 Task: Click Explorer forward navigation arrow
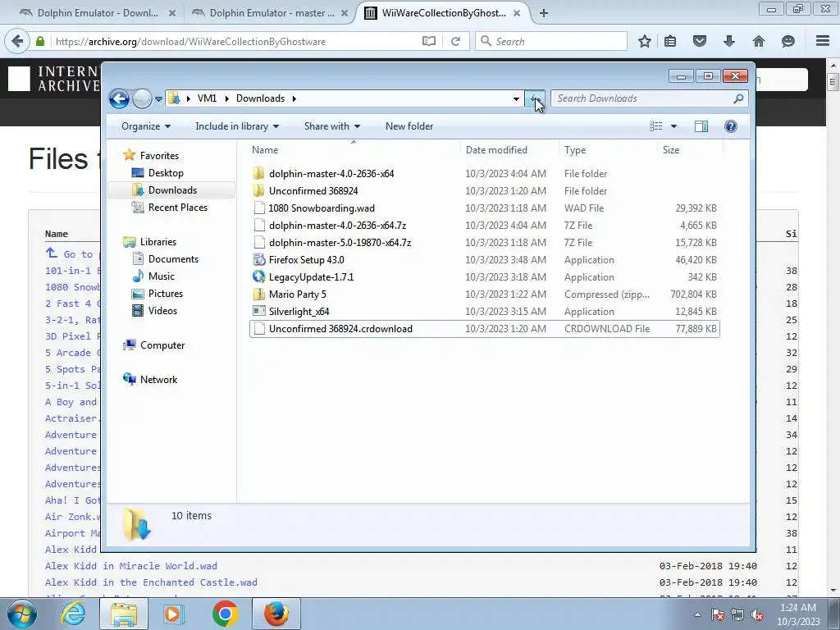141,98
